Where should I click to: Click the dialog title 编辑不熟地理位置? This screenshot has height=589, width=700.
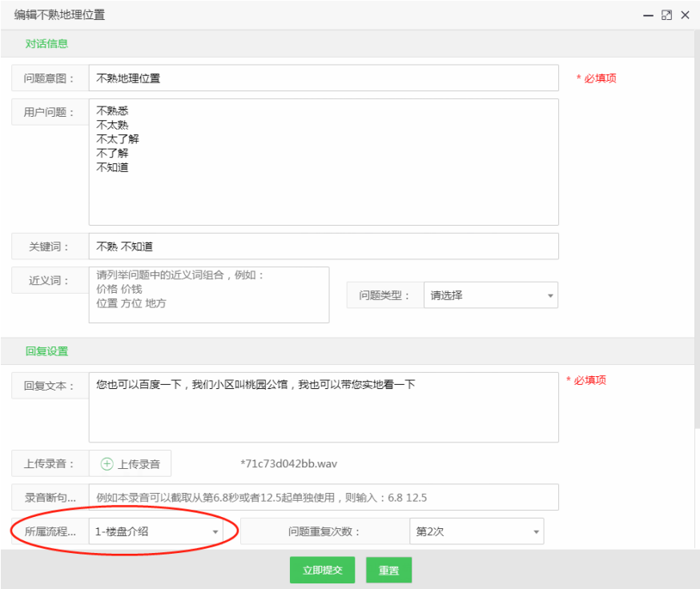click(x=59, y=15)
